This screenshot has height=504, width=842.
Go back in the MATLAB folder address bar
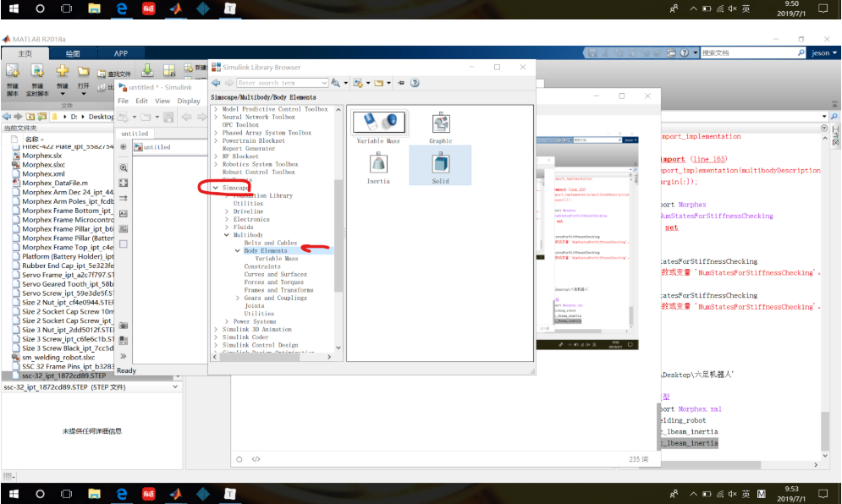point(7,117)
